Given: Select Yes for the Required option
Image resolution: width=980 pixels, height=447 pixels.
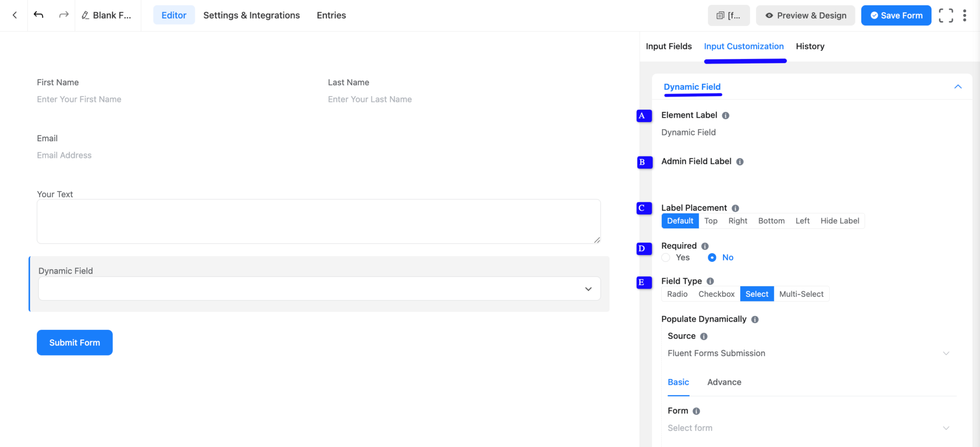Looking at the screenshot, I should coord(665,257).
